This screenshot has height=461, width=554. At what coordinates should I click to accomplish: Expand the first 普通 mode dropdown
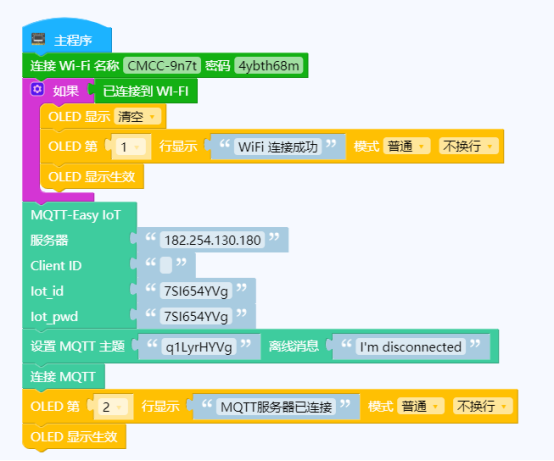tap(407, 146)
